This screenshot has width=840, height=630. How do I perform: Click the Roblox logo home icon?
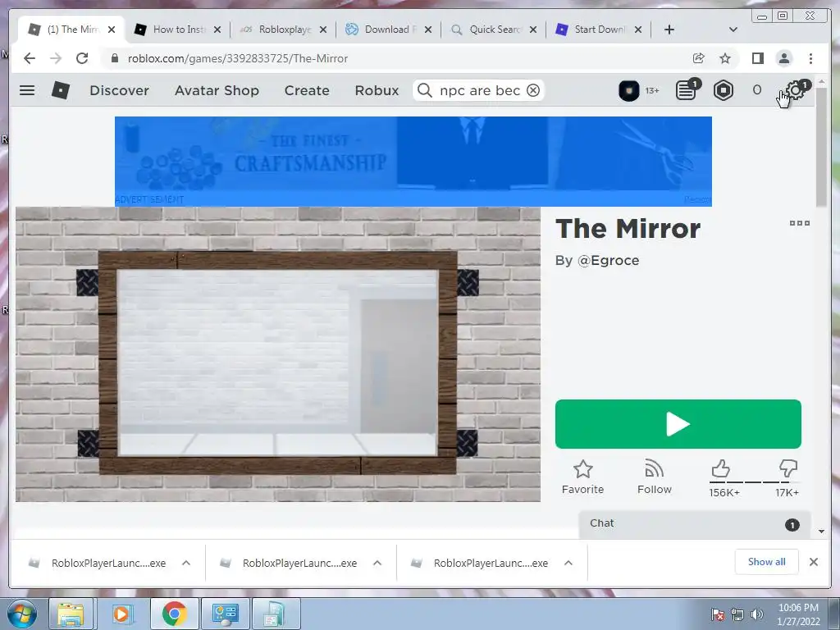point(61,90)
